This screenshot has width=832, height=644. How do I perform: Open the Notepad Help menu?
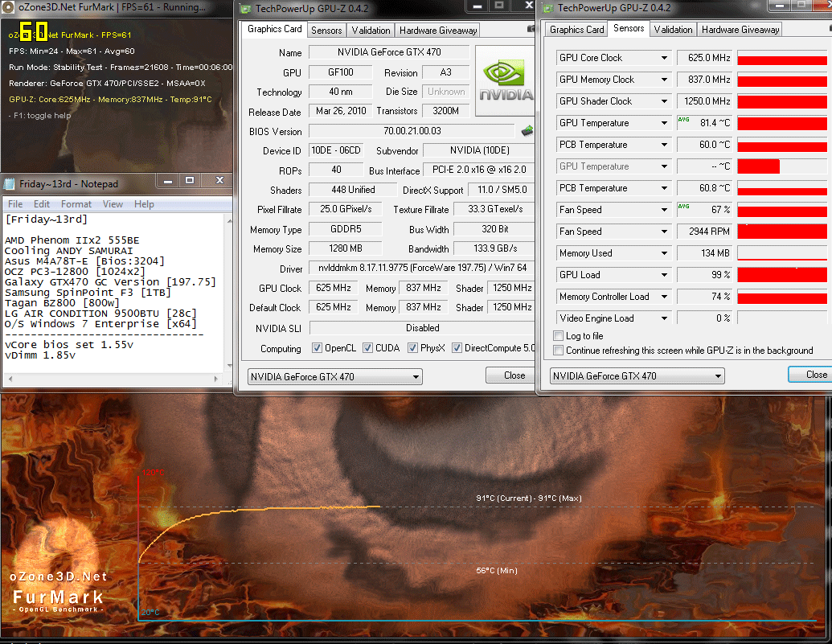click(144, 204)
